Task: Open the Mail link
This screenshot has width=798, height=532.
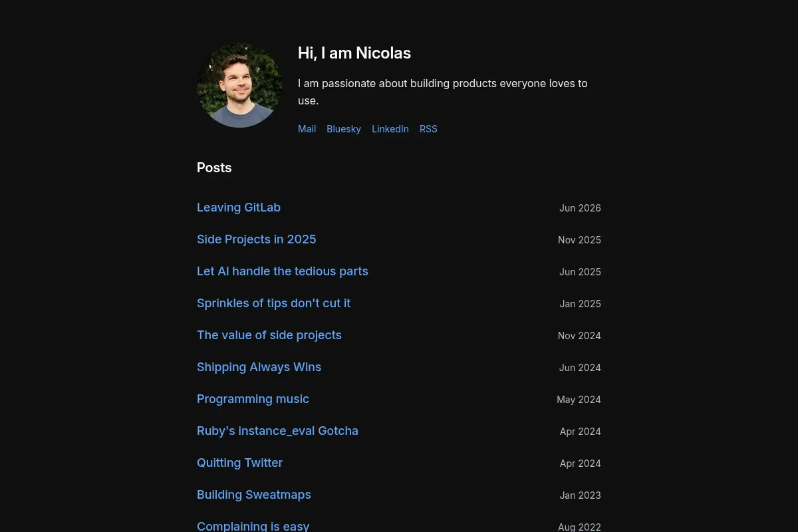Action: (x=307, y=129)
